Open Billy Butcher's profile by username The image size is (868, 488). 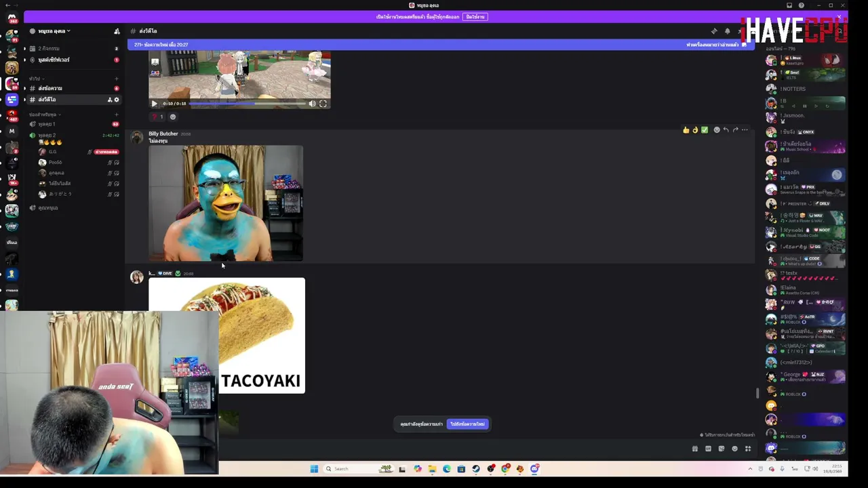[163, 134]
